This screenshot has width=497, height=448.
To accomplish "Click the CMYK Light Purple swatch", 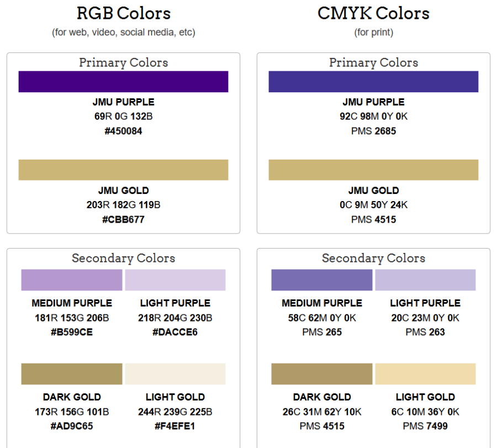I will [425, 280].
